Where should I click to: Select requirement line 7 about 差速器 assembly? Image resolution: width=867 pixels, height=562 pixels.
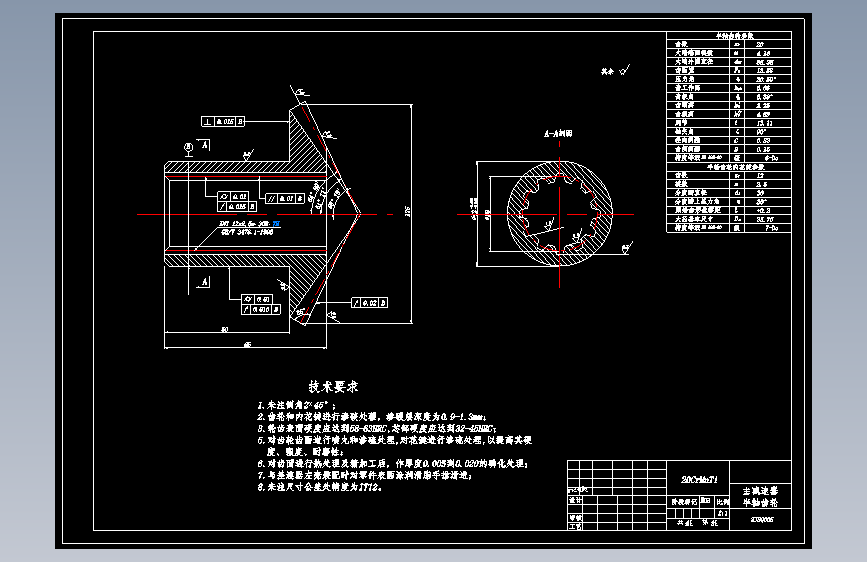pos(364,475)
